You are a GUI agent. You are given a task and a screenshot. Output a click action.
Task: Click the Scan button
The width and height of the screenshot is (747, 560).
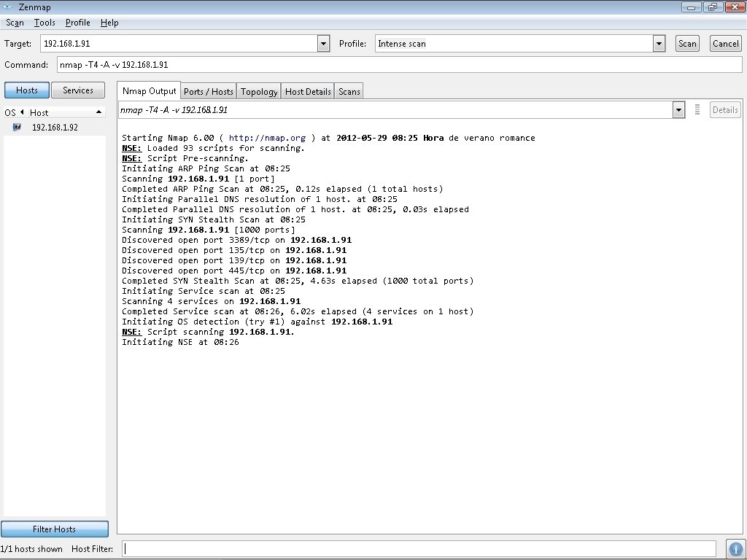687,43
